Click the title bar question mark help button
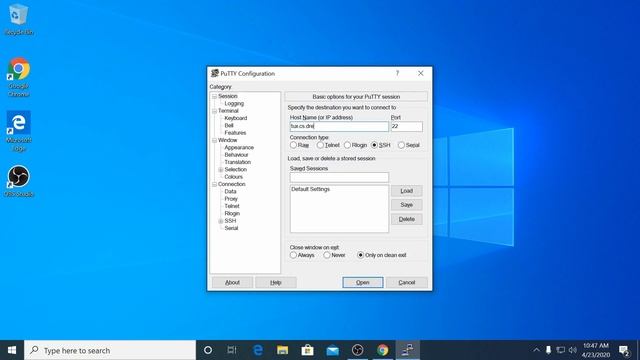The height and width of the screenshot is (360, 640). (397, 73)
